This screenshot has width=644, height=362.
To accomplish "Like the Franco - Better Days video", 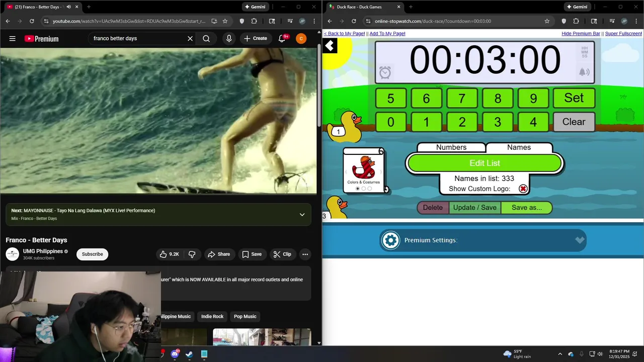I will pyautogui.click(x=170, y=254).
